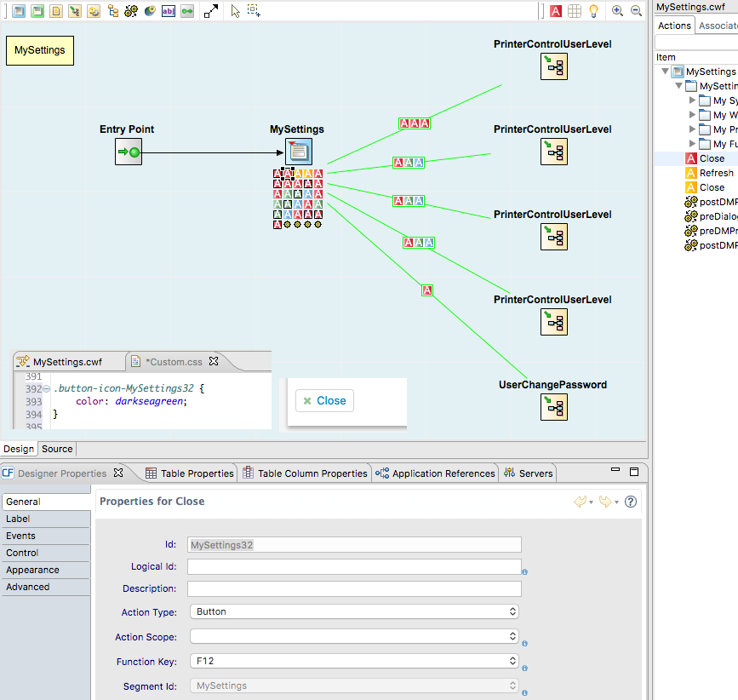
Task: Open the *Custom.css editor tab
Action: point(174,362)
